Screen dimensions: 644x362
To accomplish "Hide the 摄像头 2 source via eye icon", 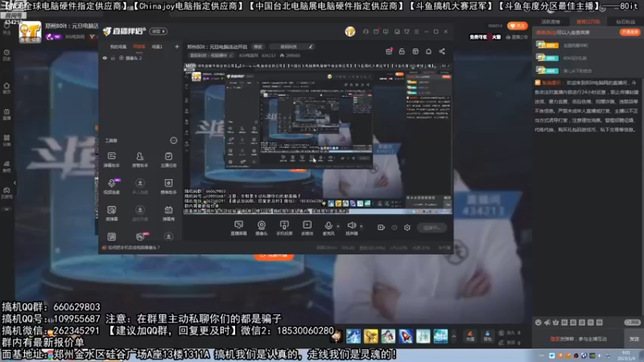I will [105, 58].
